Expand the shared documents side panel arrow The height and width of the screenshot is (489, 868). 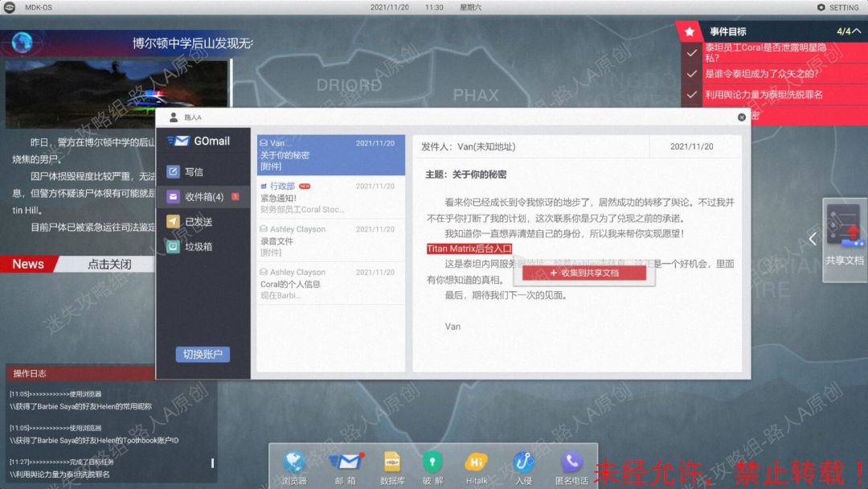[813, 239]
